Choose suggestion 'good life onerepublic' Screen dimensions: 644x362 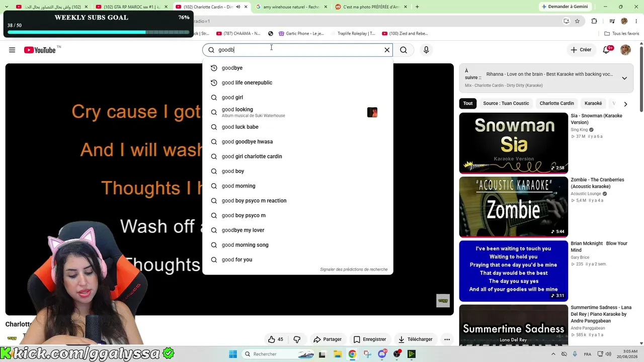coord(297,82)
